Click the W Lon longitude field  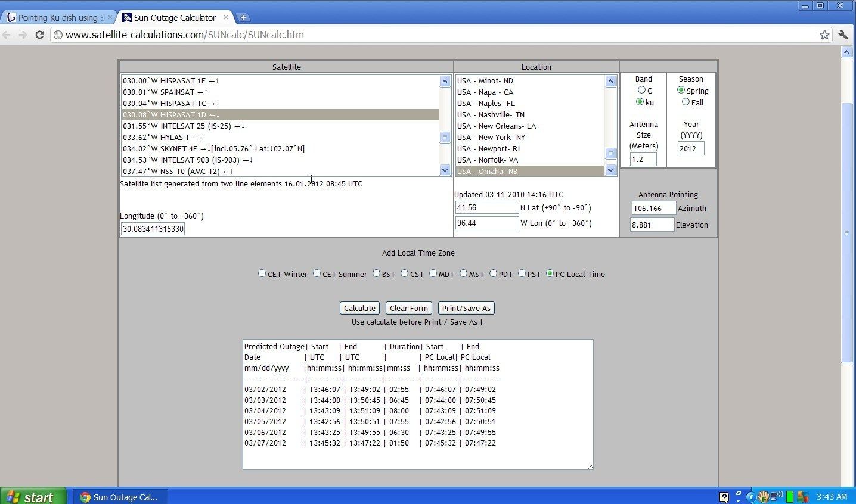tap(487, 223)
